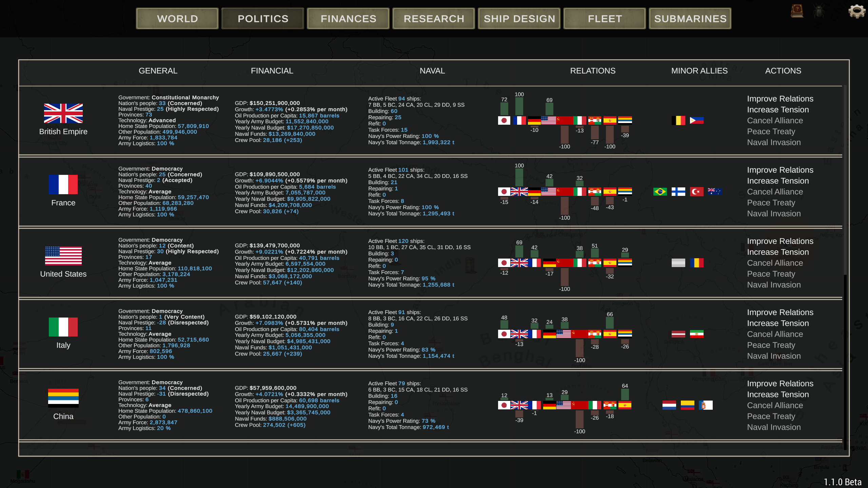Select USA flag in British Empire relations
Image resolution: width=868 pixels, height=488 pixels.
549,120
